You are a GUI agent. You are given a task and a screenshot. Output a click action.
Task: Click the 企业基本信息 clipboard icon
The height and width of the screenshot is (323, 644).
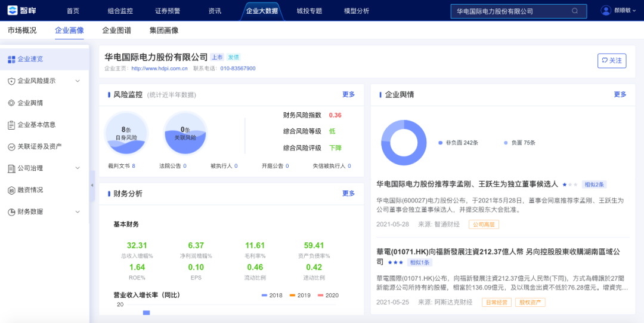click(11, 125)
